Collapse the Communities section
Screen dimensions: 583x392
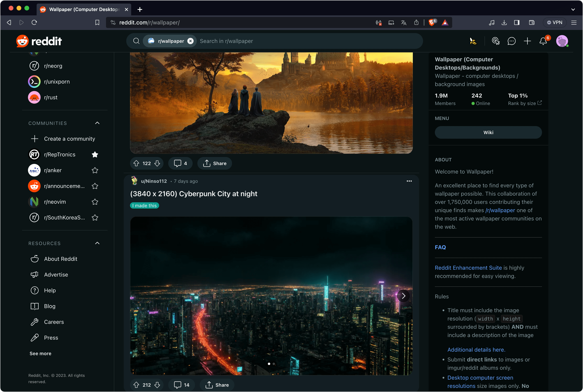(97, 123)
